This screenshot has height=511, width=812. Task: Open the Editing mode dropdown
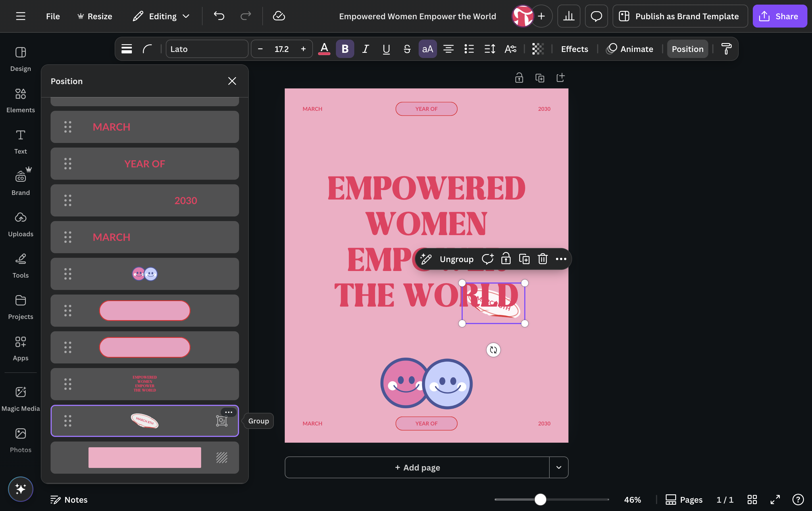(x=161, y=16)
